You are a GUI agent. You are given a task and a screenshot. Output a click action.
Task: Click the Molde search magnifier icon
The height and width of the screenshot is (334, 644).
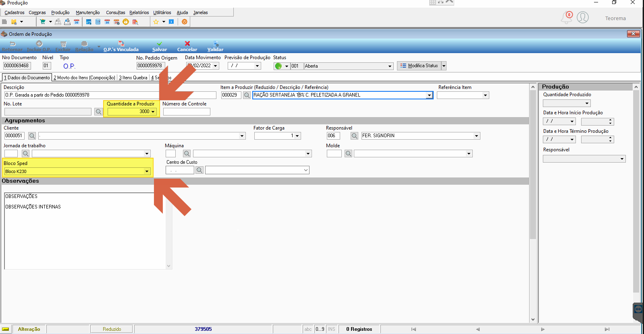point(348,153)
